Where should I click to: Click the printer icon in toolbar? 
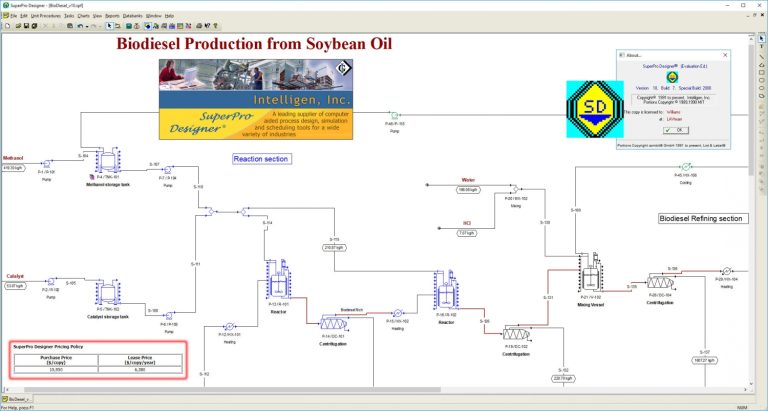199,25
